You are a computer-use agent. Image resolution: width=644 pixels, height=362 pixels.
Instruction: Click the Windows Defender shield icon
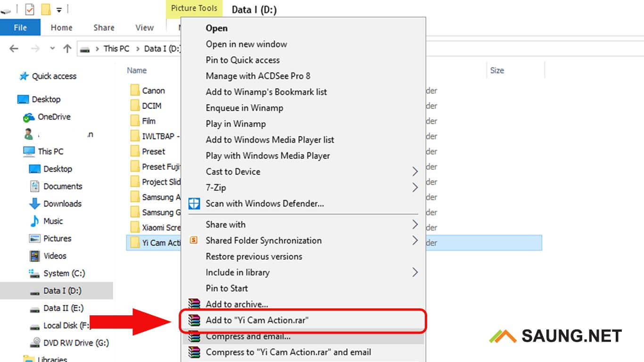tap(194, 204)
